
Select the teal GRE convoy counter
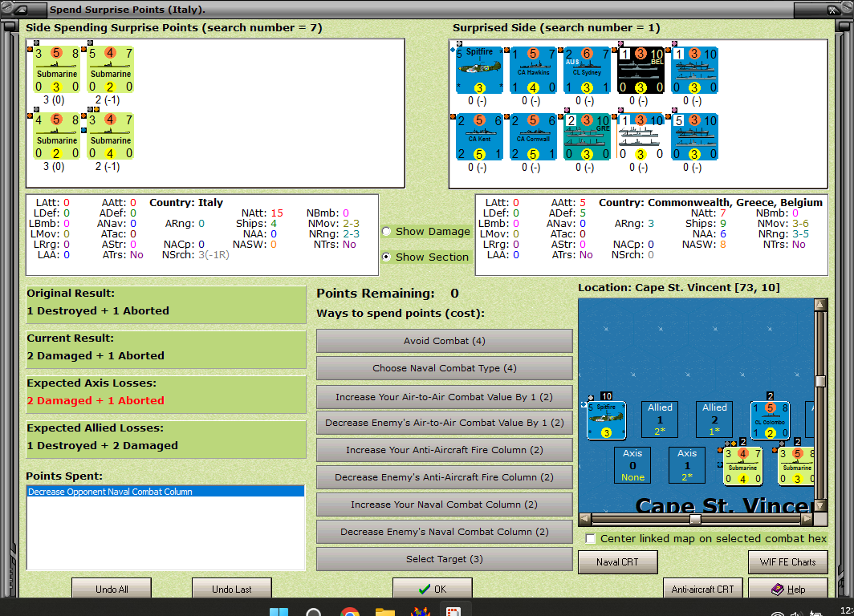588,136
